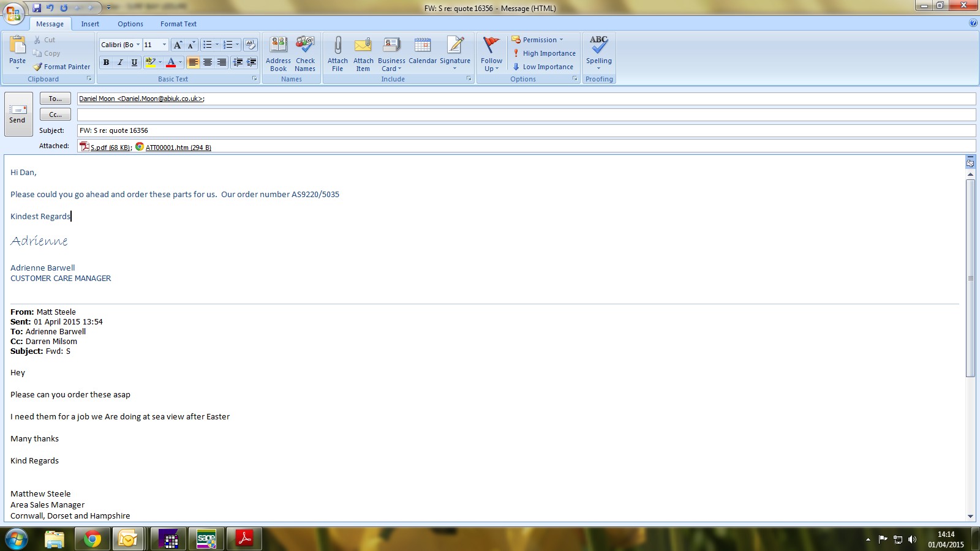Switch to Google Chrome in the taskbar
The width and height of the screenshot is (980, 551).
(x=92, y=539)
